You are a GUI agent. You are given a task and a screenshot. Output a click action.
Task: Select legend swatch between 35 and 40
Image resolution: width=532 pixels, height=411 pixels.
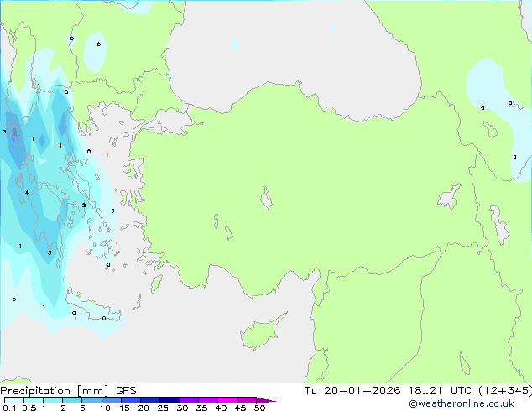[208, 400]
